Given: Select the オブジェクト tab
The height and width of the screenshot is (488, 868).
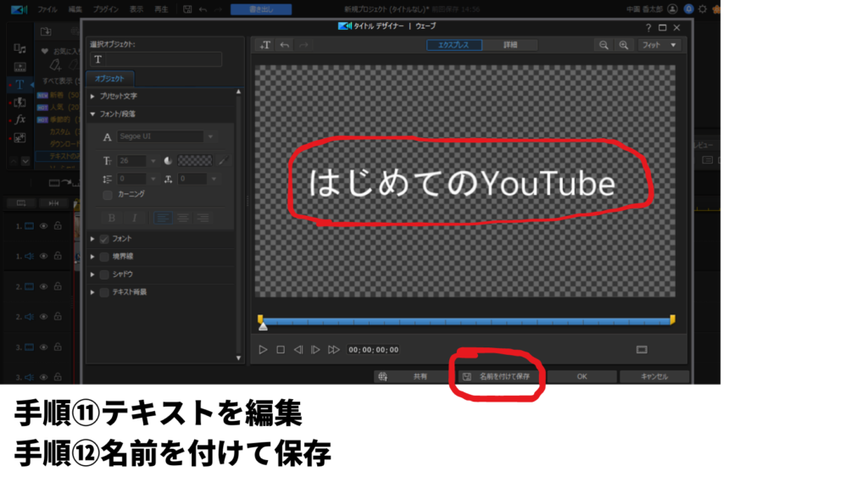Looking at the screenshot, I should [109, 79].
